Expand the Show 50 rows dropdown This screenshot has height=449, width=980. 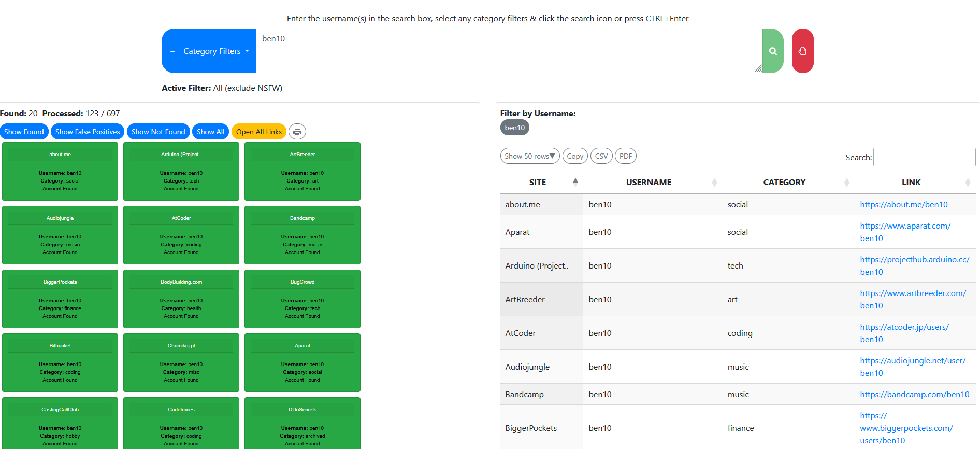tap(529, 156)
